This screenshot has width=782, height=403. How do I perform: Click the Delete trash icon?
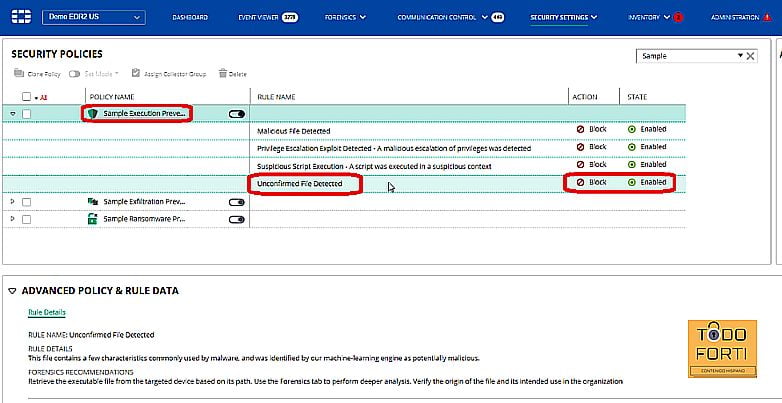[x=222, y=74]
